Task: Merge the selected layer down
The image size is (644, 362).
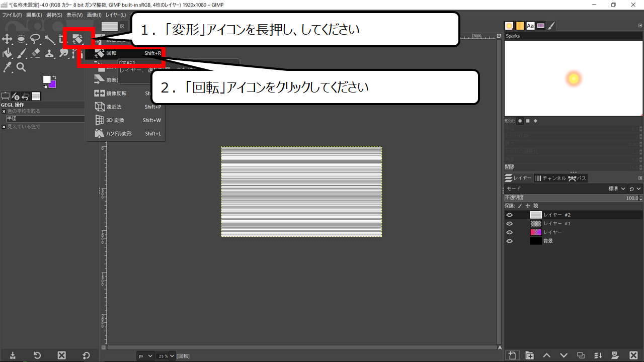Action: tap(598, 355)
